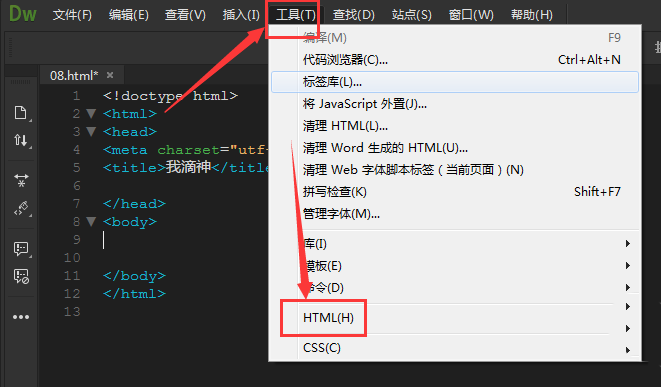Collapse the <html> code fold triangle
Viewport: 661px width, 387px height.
click(x=91, y=113)
